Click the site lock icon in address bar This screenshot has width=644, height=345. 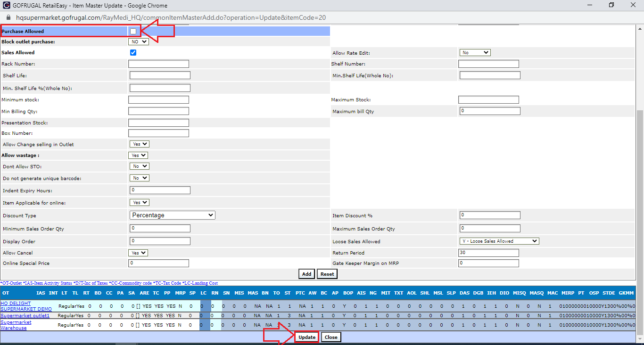[8, 17]
